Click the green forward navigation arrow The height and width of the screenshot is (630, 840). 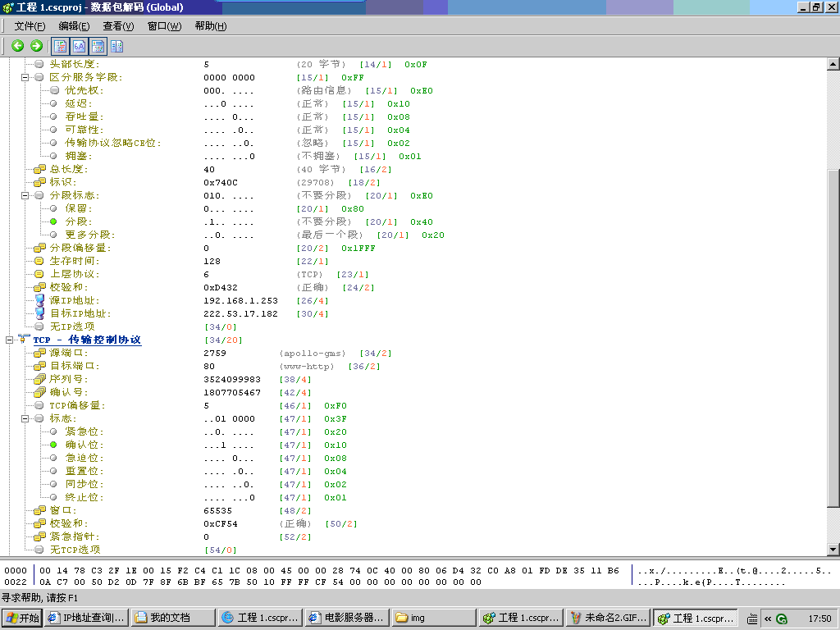[35, 46]
